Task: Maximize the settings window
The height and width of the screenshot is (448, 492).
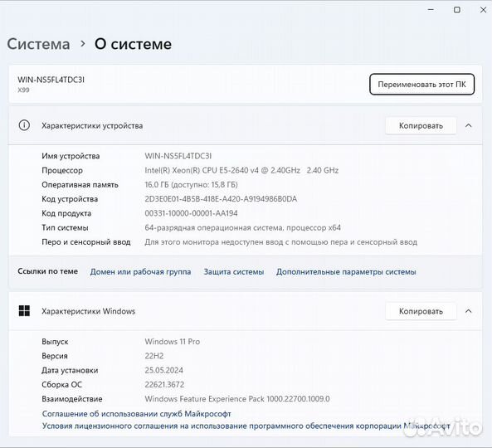Action: coord(457,10)
